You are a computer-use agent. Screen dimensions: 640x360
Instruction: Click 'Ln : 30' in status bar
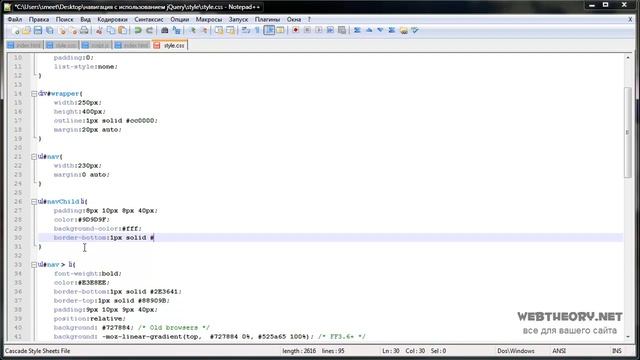(391, 351)
